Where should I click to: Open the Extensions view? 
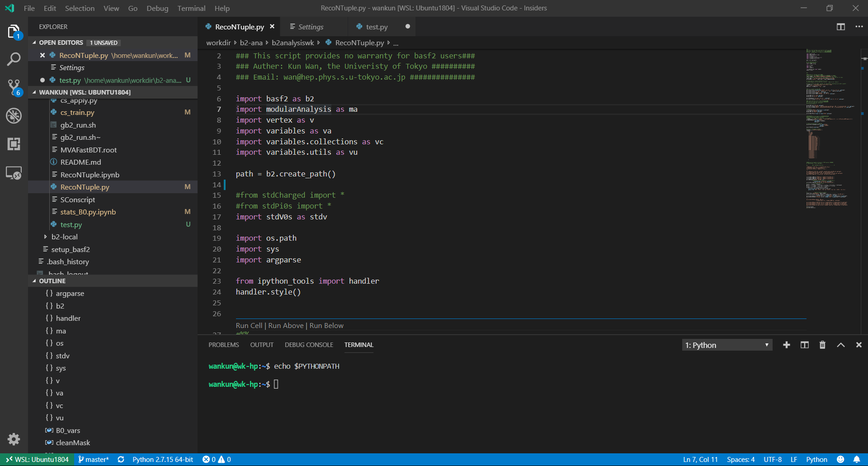(14, 144)
